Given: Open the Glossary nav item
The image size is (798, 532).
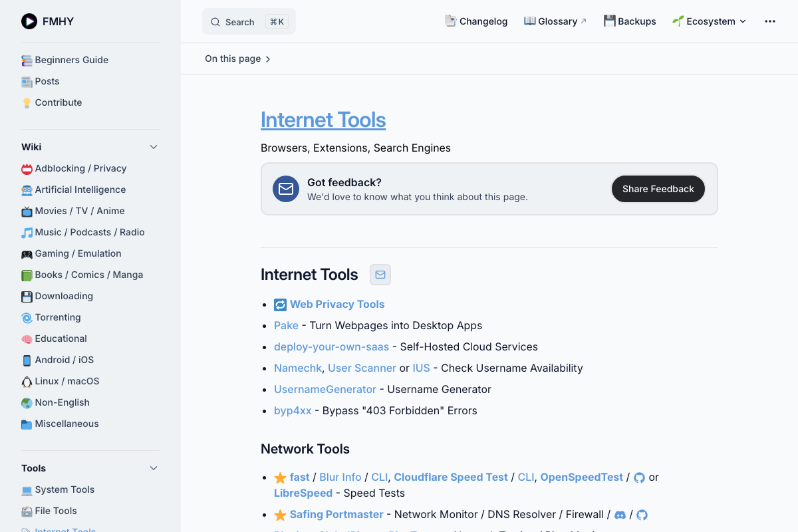Looking at the screenshot, I should tap(555, 21).
